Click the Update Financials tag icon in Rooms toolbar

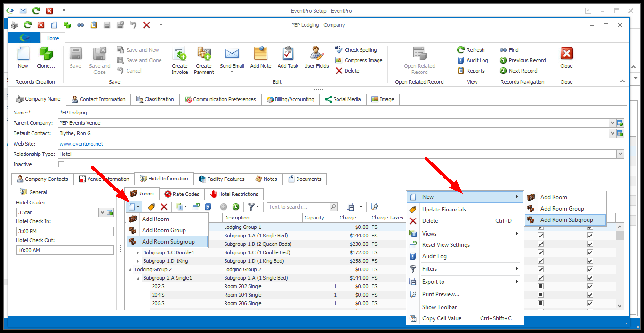(151, 207)
